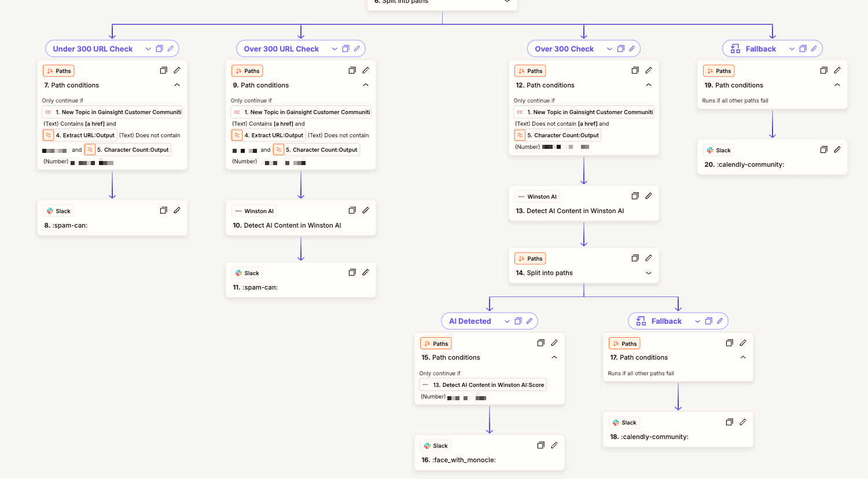
Task: Collapse step 19 Path conditions
Action: 837,85
